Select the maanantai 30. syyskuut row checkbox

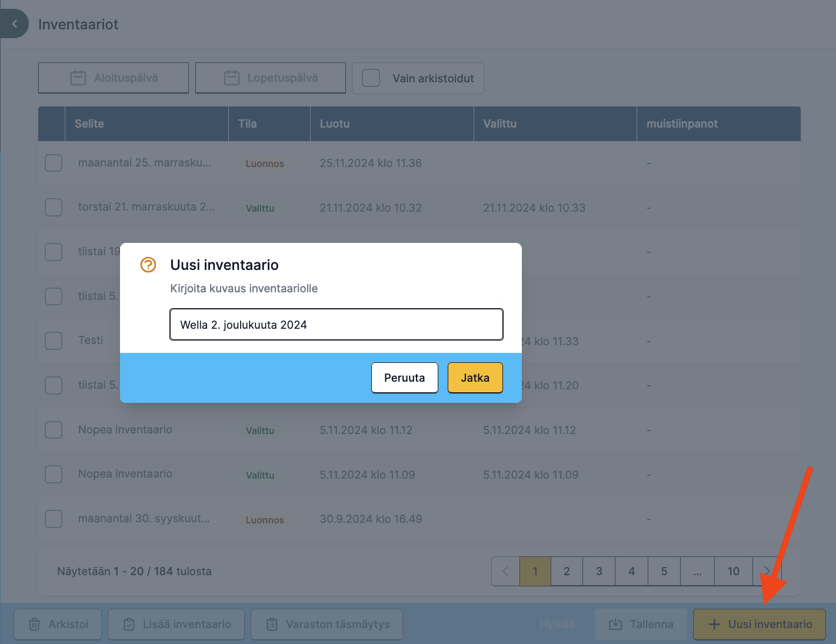tap(54, 519)
